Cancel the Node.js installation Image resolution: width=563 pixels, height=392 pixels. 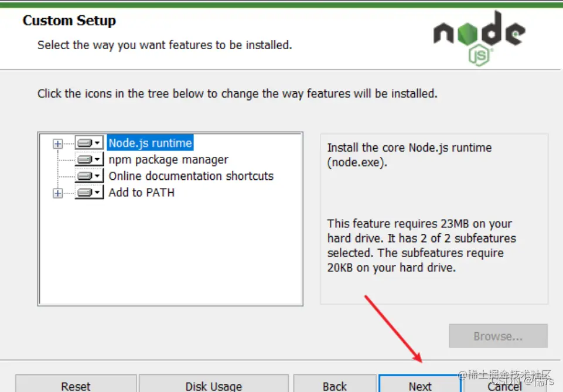click(504, 386)
